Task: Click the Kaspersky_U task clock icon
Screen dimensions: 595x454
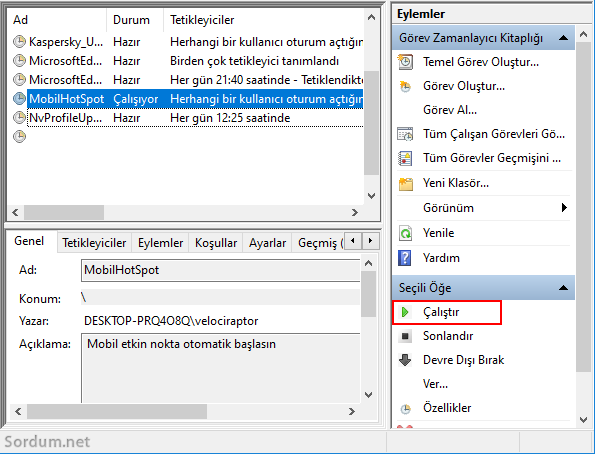Action: (19, 41)
